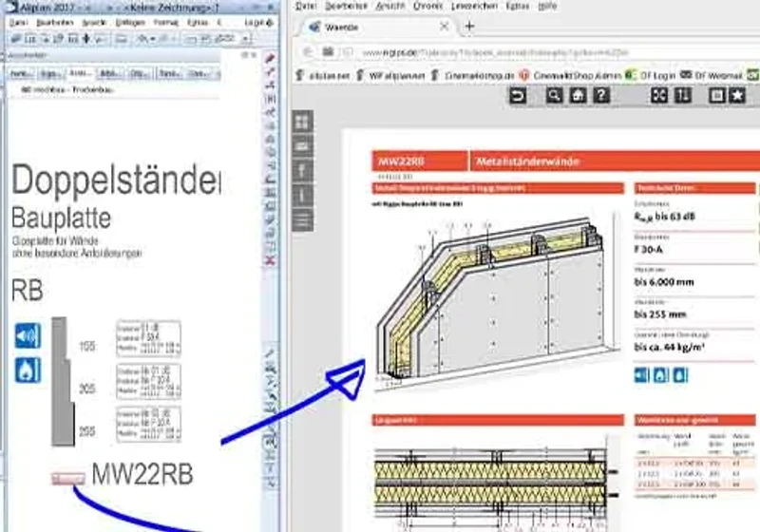Open the info icon in the viewer's left sidebar

[x=302, y=196]
